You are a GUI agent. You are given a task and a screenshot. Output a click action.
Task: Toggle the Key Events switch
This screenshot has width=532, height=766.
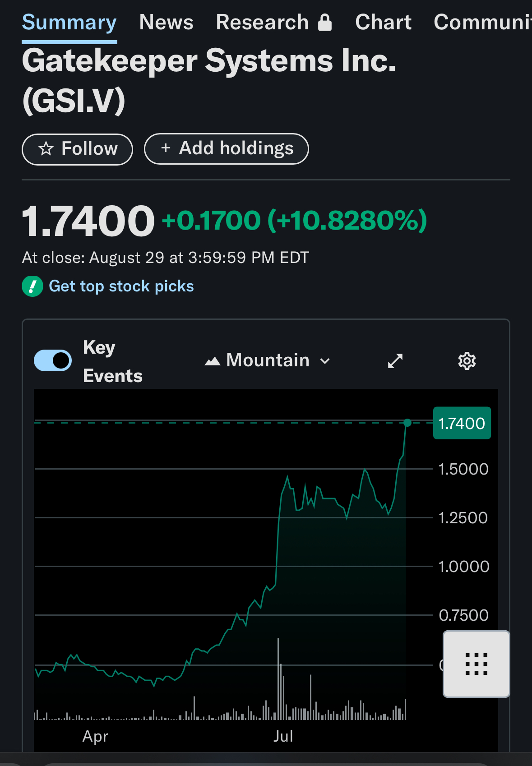coord(53,360)
